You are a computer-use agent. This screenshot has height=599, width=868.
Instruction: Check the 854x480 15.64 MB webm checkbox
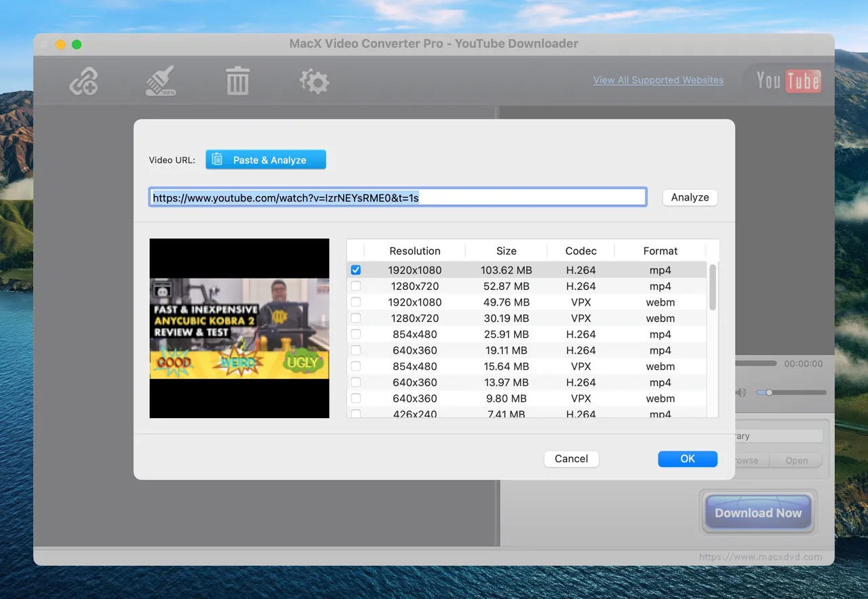(355, 366)
